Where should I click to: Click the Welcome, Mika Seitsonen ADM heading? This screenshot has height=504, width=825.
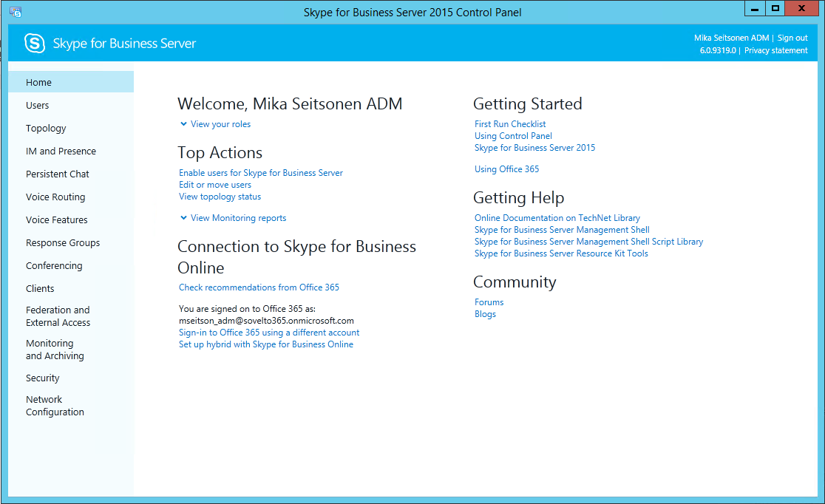pyautogui.click(x=290, y=104)
